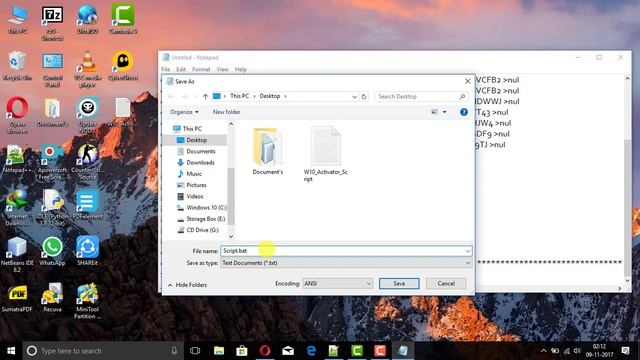Open the Organize dropdown menu

(184, 112)
